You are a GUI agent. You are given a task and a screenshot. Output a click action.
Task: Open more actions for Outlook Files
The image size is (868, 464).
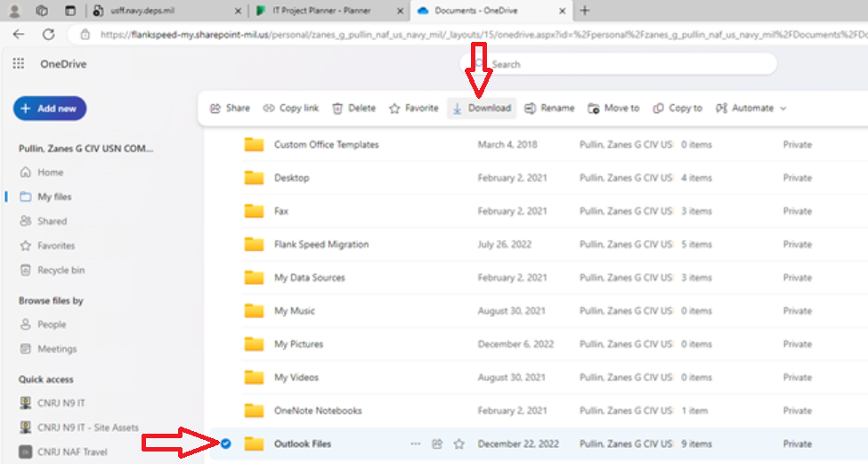[x=416, y=444]
